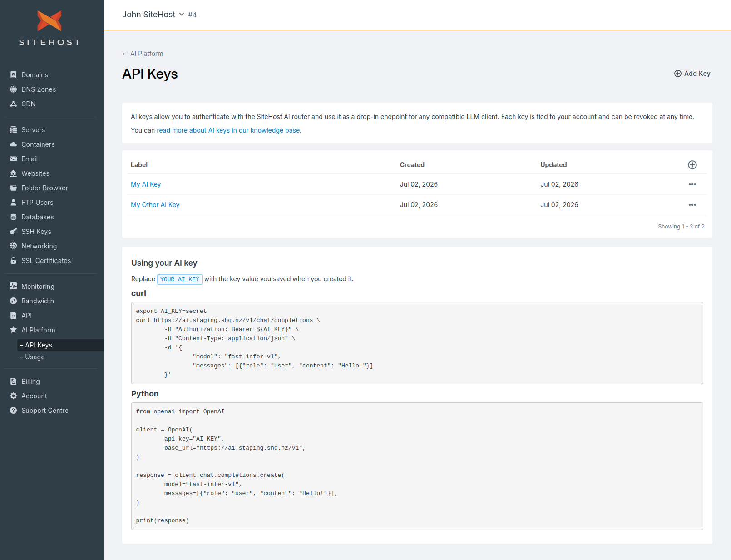Go back to the AI Platform page

tap(143, 54)
